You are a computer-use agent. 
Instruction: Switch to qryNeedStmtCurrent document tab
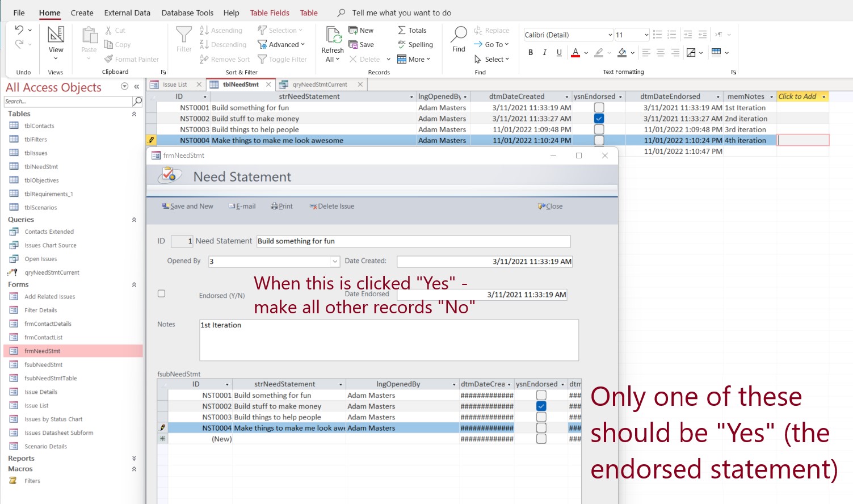(320, 85)
